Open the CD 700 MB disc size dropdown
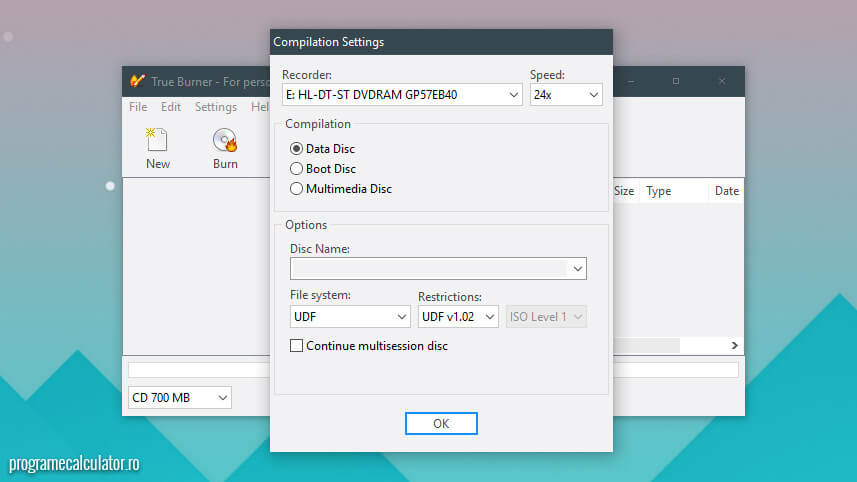 click(222, 398)
